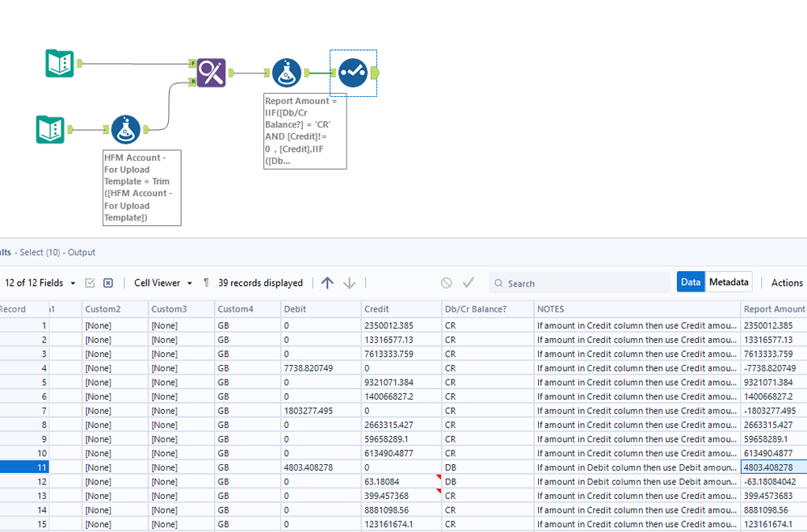This screenshot has height=532, width=807.
Task: Click the purple Find Replace tool
Action: [211, 73]
